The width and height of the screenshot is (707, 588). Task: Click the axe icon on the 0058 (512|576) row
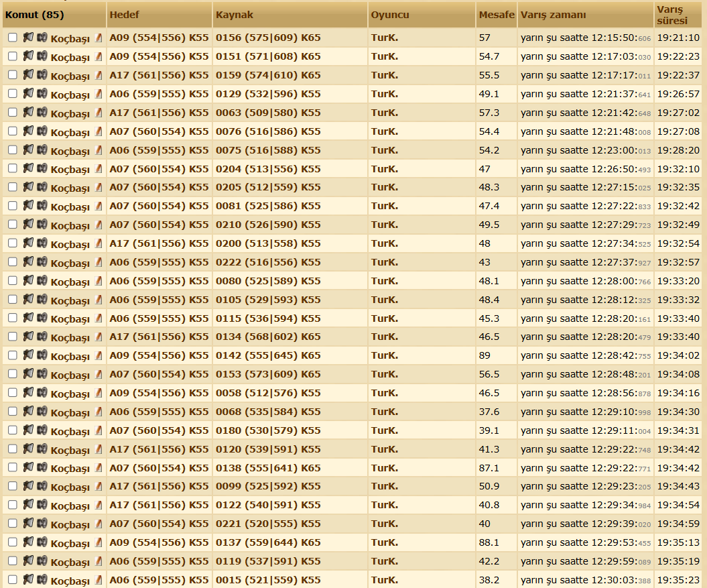click(28, 393)
